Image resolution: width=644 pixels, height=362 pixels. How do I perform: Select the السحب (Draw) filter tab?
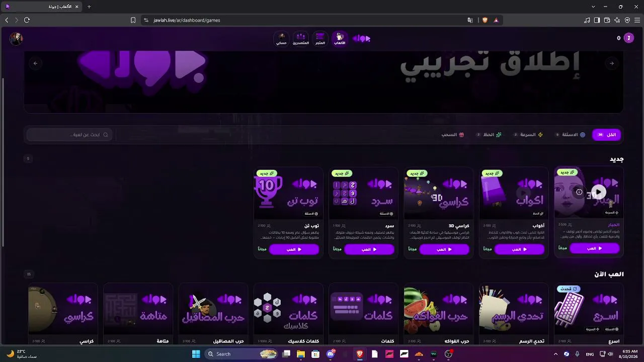click(453, 135)
